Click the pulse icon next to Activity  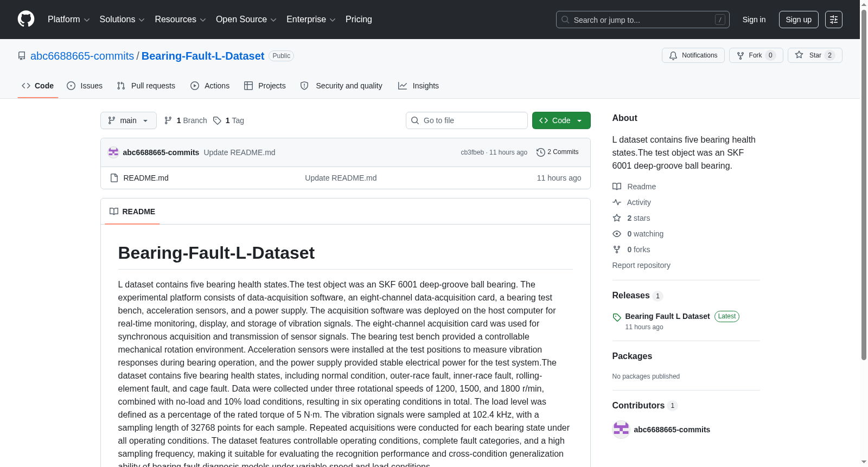click(x=617, y=202)
